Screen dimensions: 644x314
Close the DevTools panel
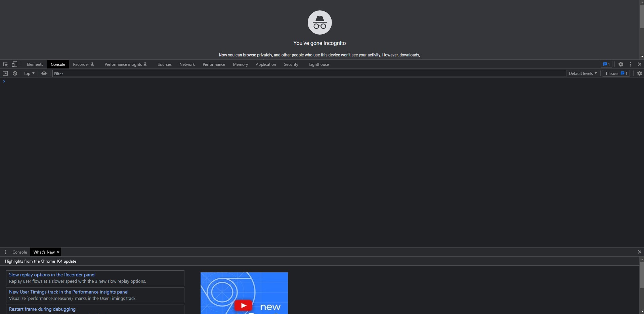click(x=640, y=64)
